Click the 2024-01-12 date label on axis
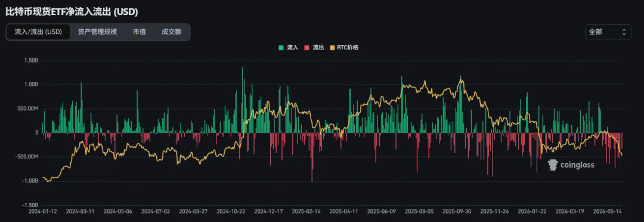644x222 pixels. tap(42, 212)
